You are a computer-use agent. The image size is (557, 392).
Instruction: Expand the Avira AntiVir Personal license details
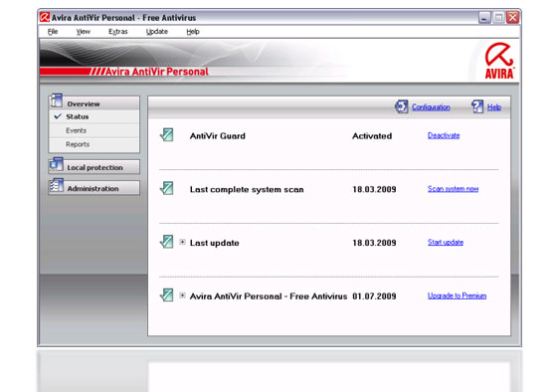click(182, 295)
